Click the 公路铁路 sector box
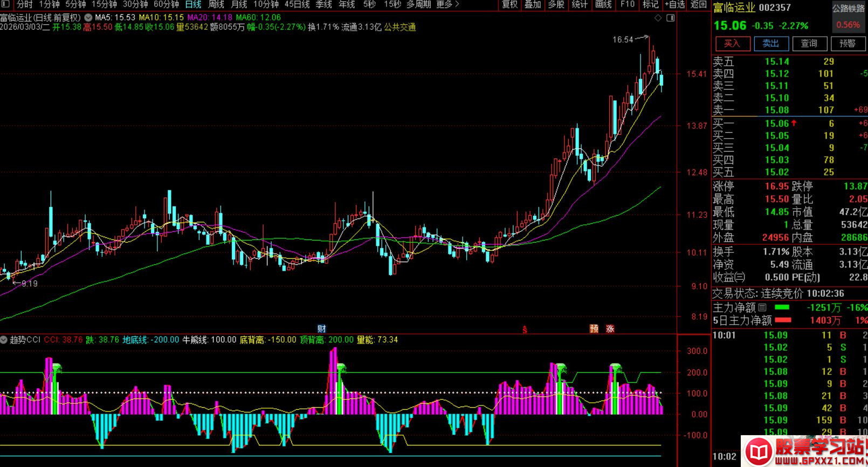 click(x=848, y=9)
